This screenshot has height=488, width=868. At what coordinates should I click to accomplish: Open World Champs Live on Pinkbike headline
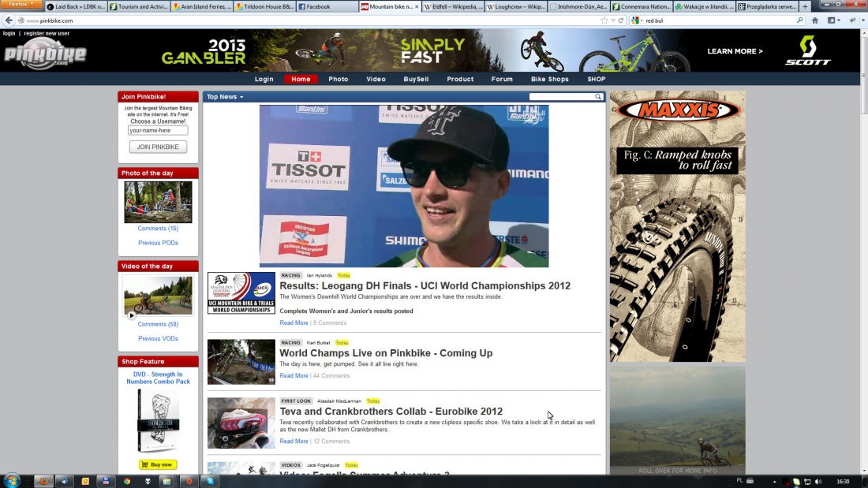386,353
